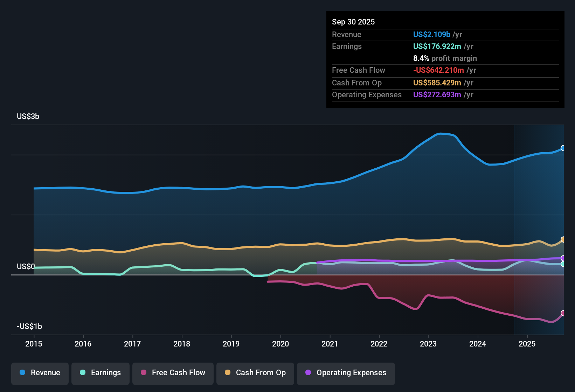Click the 8.4% profit margin text
The image size is (575, 392).
tap(445, 58)
